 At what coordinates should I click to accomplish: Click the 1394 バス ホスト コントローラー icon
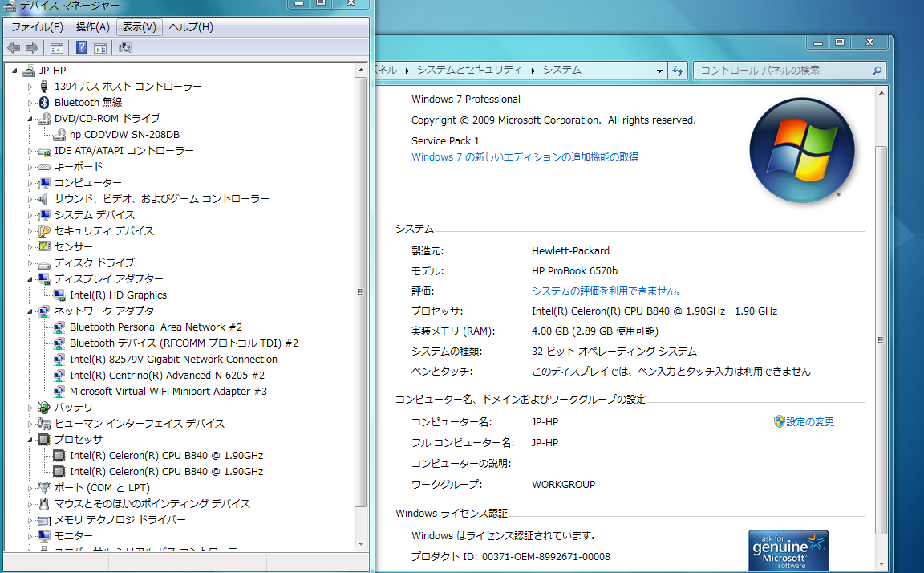click(43, 87)
